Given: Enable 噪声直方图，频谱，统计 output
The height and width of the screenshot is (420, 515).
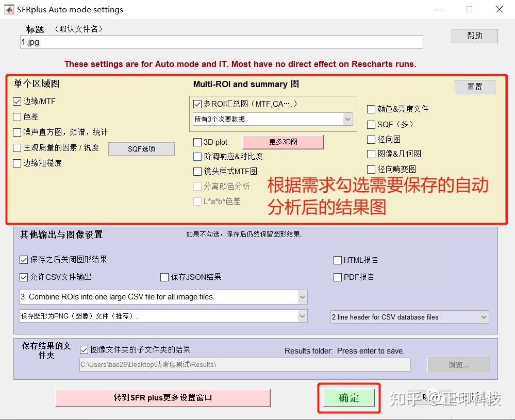Looking at the screenshot, I should (17, 132).
